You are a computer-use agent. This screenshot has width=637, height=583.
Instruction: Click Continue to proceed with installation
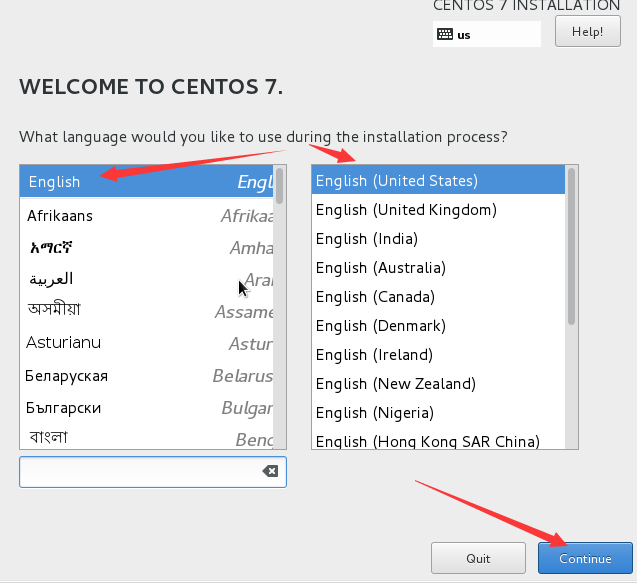585,558
